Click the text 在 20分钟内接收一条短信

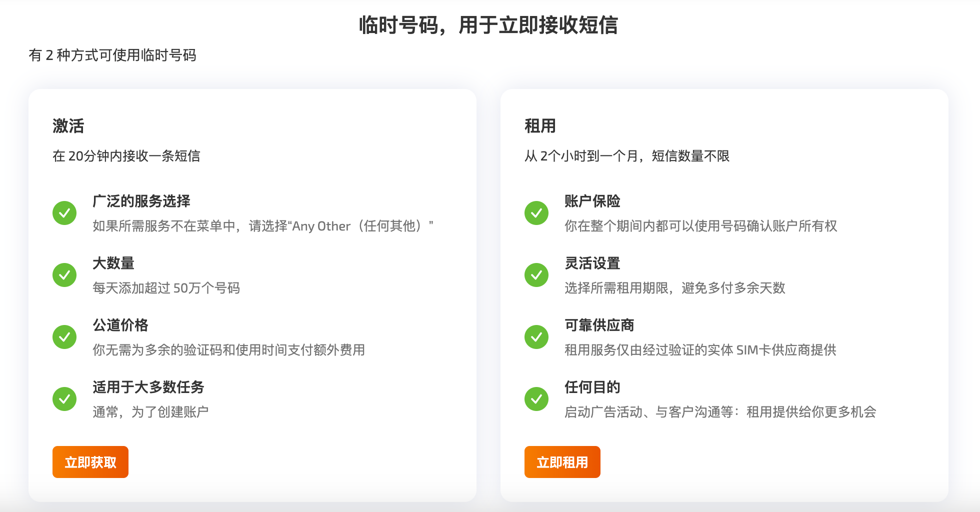click(127, 155)
